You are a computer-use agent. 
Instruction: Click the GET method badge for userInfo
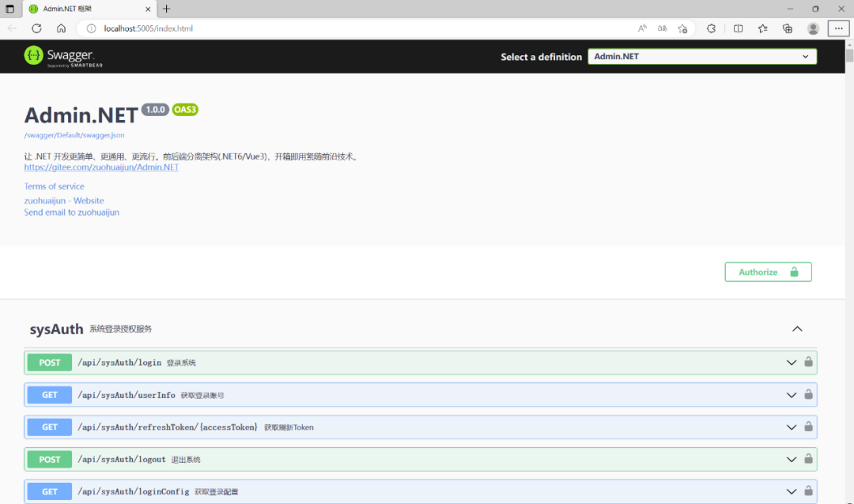[x=50, y=395]
